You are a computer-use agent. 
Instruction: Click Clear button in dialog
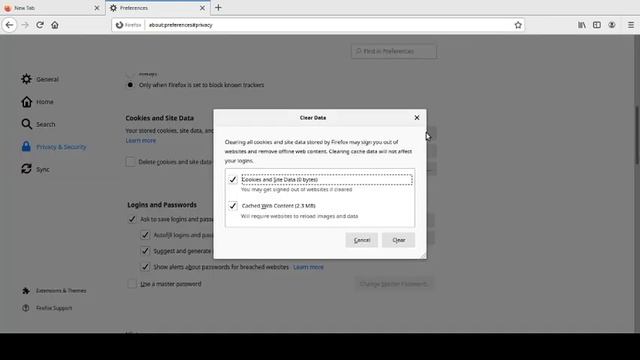point(398,240)
